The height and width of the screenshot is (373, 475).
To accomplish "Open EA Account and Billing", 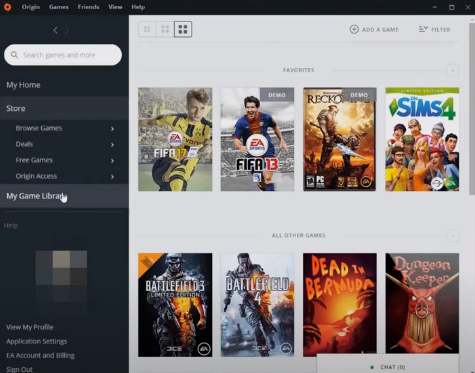I will [40, 355].
